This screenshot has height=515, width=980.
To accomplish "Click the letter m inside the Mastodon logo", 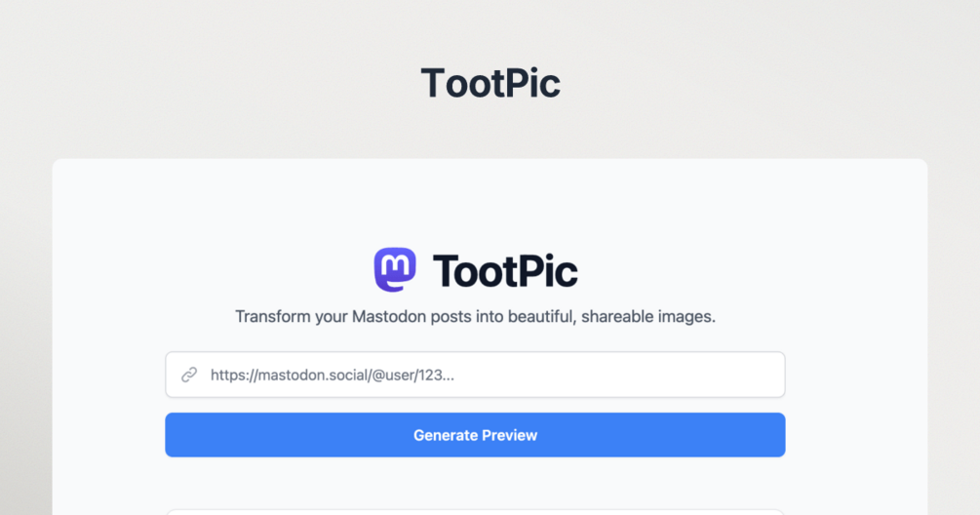I will (x=395, y=265).
